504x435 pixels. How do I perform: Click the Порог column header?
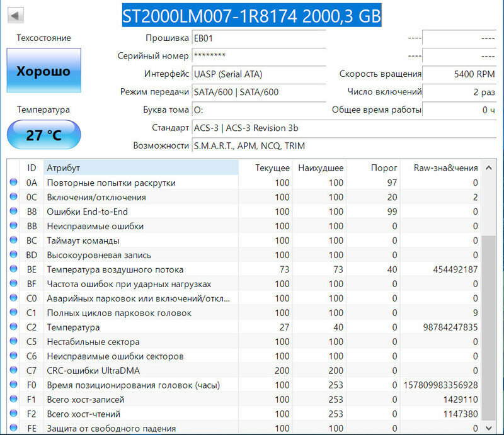coord(373,167)
